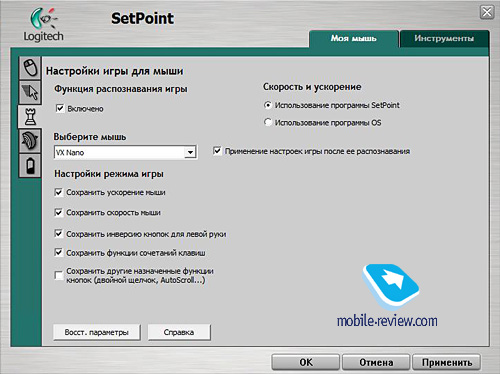Open the battery status sidebar icon

click(30, 165)
